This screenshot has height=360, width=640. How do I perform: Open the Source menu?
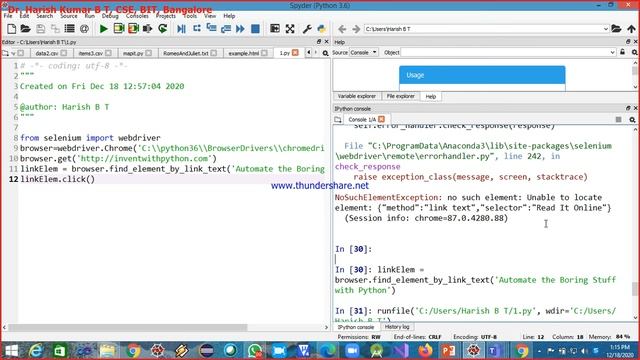[x=69, y=16]
